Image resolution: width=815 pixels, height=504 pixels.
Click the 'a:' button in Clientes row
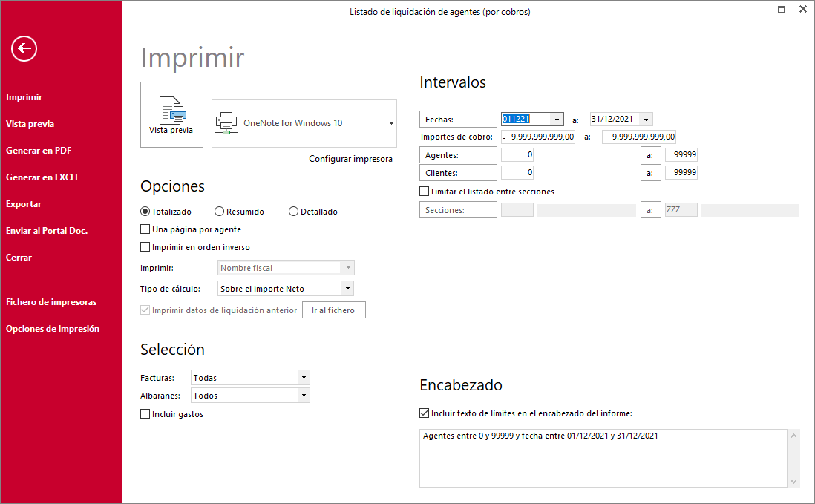click(650, 172)
